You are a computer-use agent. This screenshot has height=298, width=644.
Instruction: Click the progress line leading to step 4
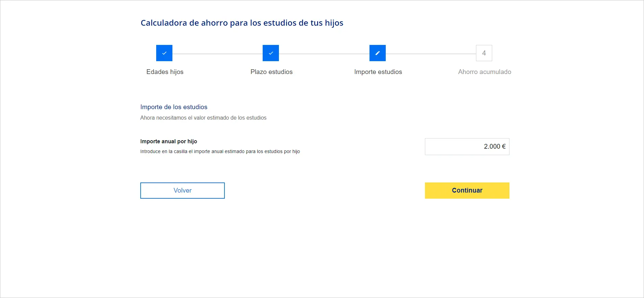(x=431, y=54)
